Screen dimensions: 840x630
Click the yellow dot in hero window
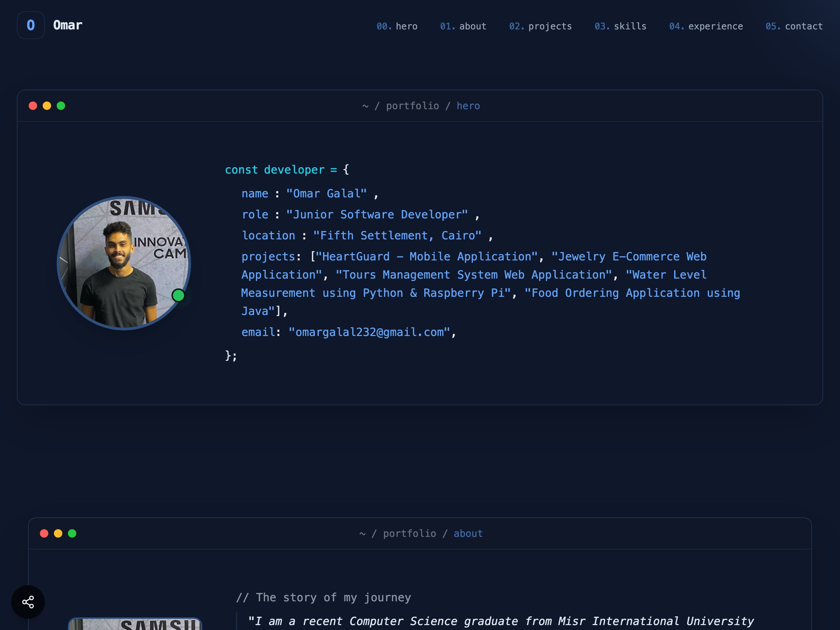point(47,106)
